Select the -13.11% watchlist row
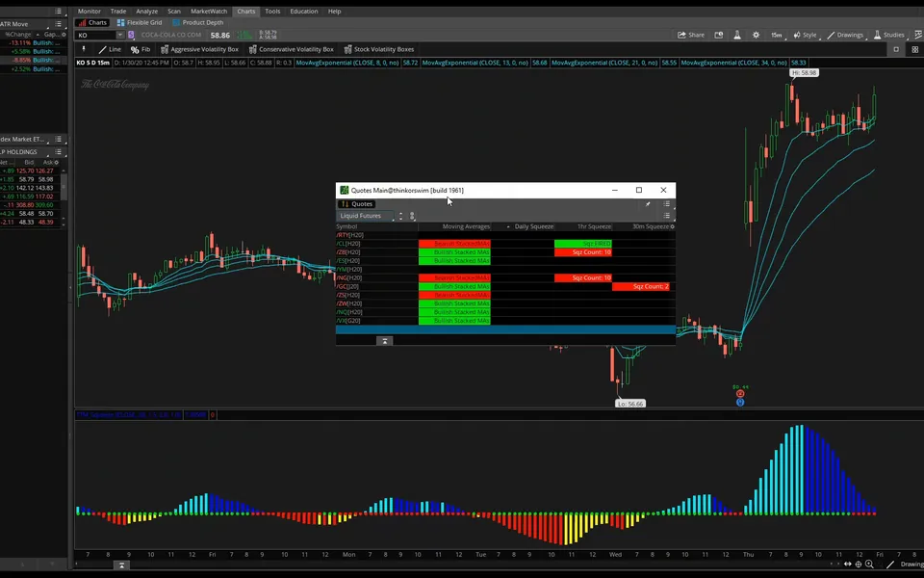 click(x=34, y=43)
